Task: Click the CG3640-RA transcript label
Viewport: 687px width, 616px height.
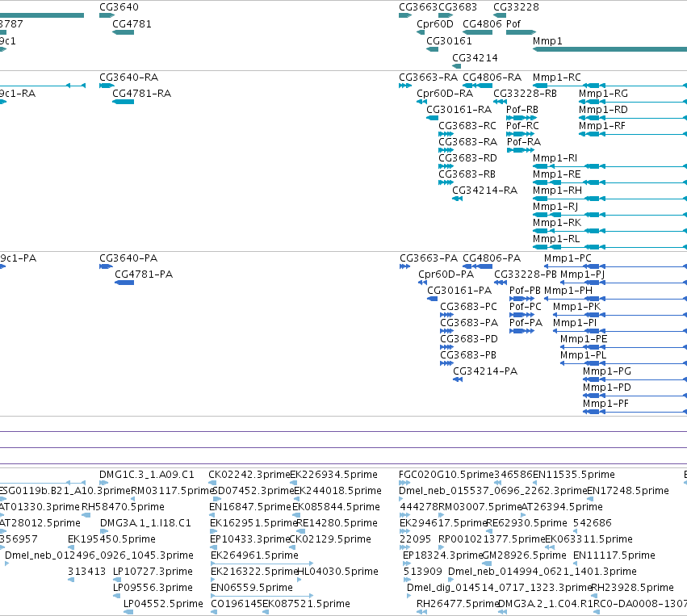Action: point(129,78)
